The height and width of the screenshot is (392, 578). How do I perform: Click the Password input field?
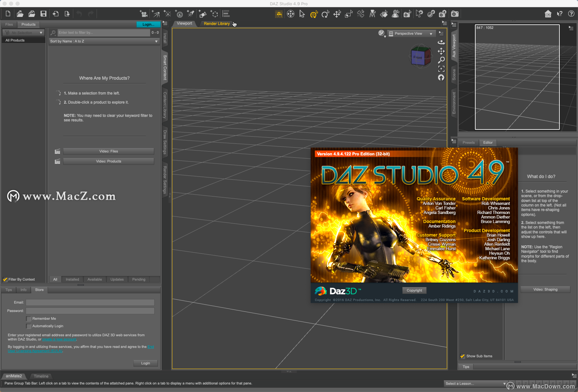pyautogui.click(x=90, y=311)
